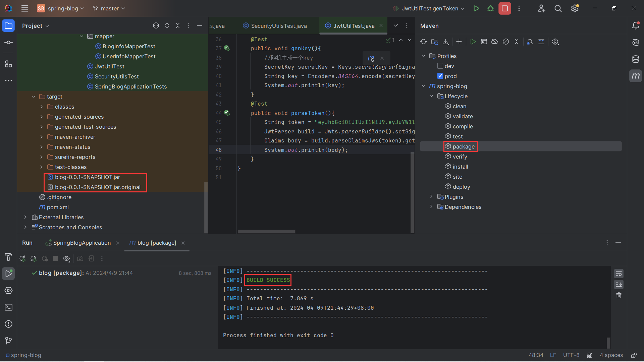The height and width of the screenshot is (362, 644).
Task: Show hidden editor tabs dropdown
Action: (396, 25)
